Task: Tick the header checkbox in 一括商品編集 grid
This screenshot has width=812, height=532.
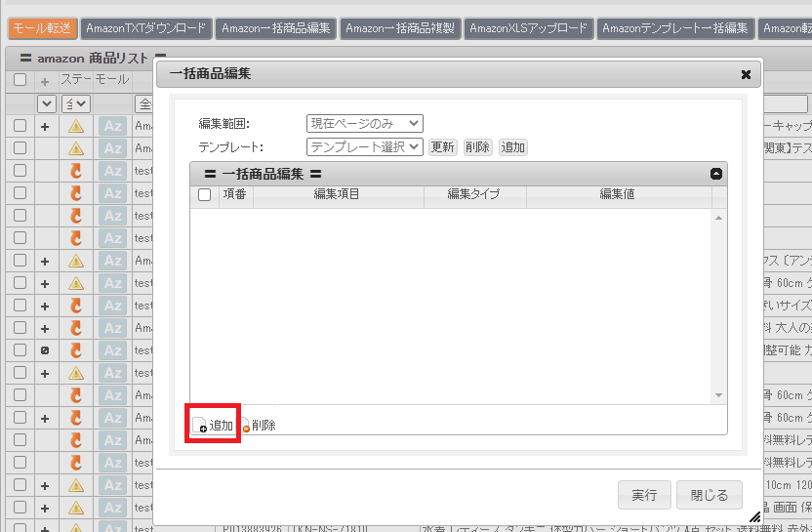Action: click(205, 195)
